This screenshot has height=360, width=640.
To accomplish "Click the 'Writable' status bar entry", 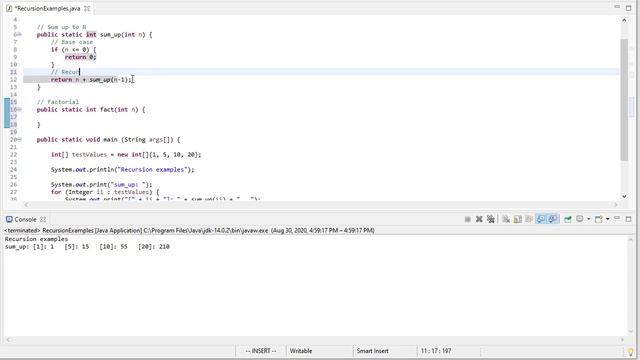I will (x=301, y=351).
